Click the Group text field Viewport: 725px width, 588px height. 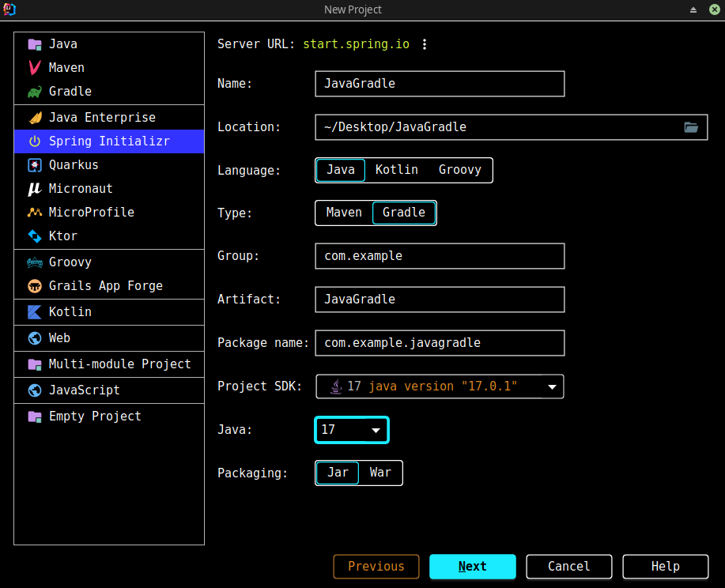point(439,256)
